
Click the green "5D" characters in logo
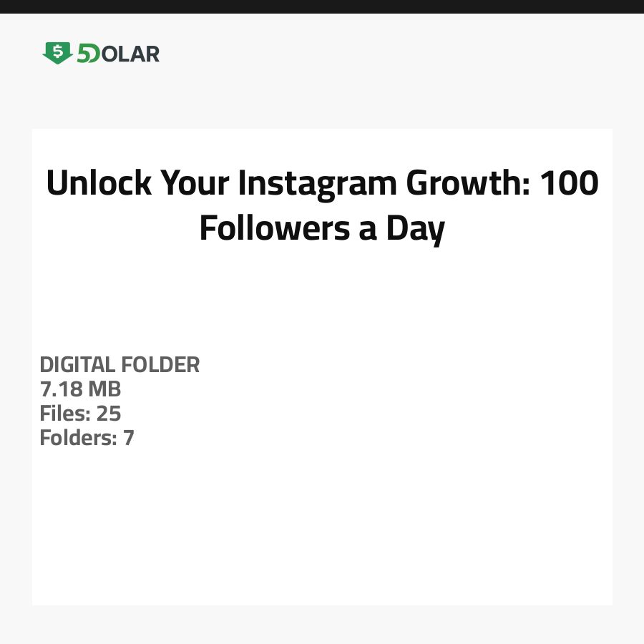(88, 54)
